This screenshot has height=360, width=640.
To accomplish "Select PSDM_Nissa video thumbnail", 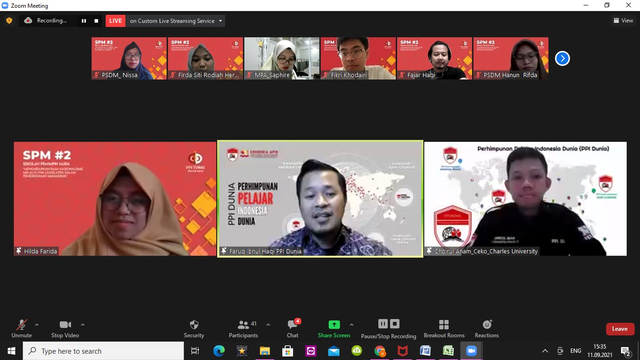I will coord(129,58).
